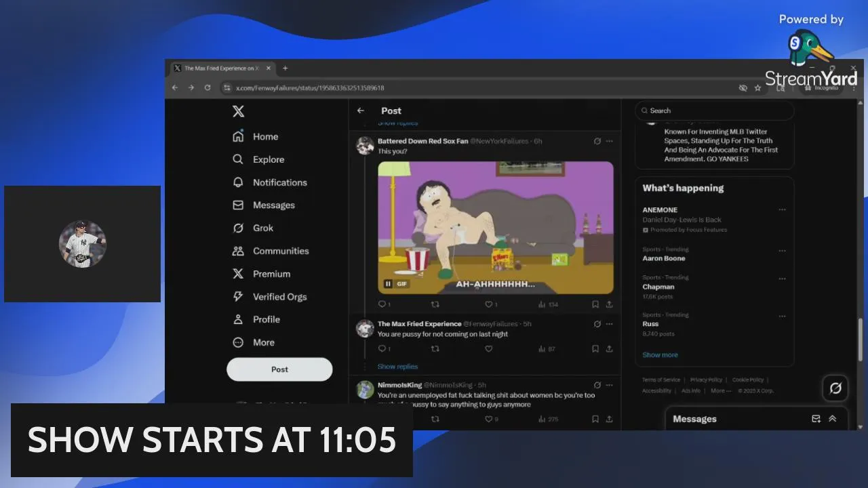Expand the Messages drawer

833,419
